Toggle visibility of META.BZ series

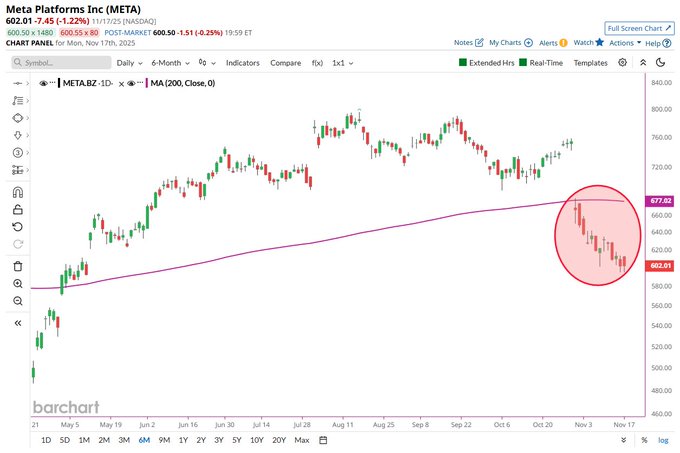[x=43, y=83]
